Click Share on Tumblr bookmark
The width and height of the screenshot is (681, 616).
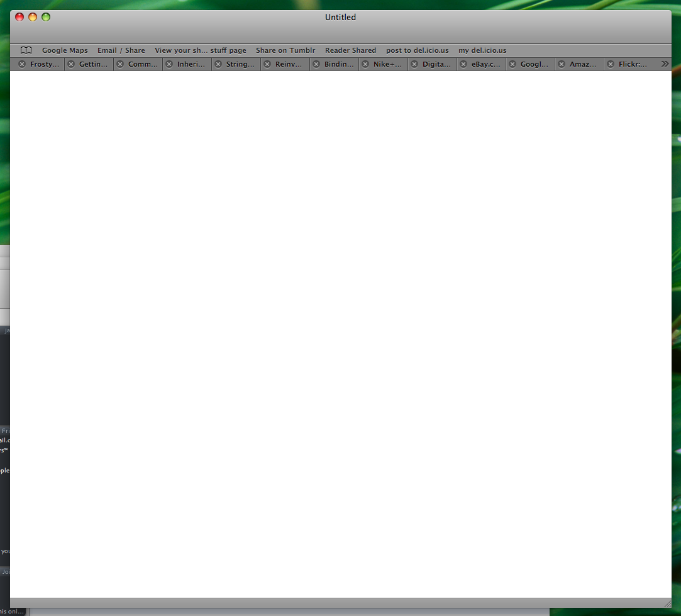pos(285,50)
